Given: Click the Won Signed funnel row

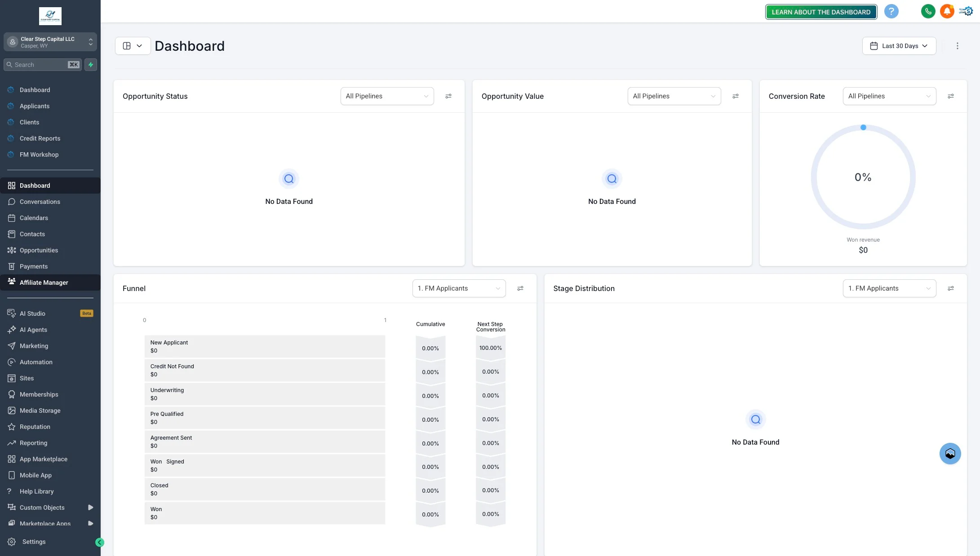Looking at the screenshot, I should (x=265, y=465).
